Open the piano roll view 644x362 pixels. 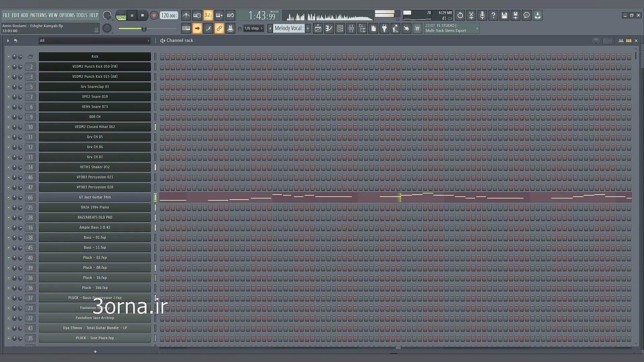click(x=329, y=28)
